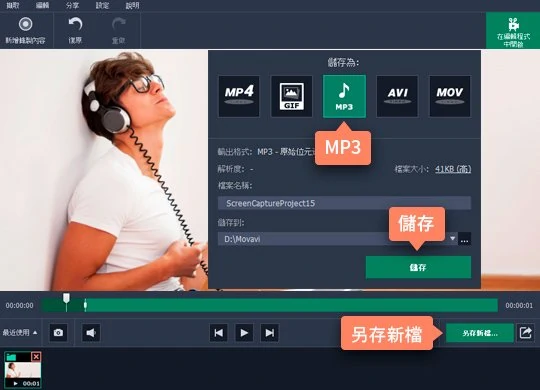Open the 設定 (Settings) menu
Screen dimensions: 540x390
[102, 5]
